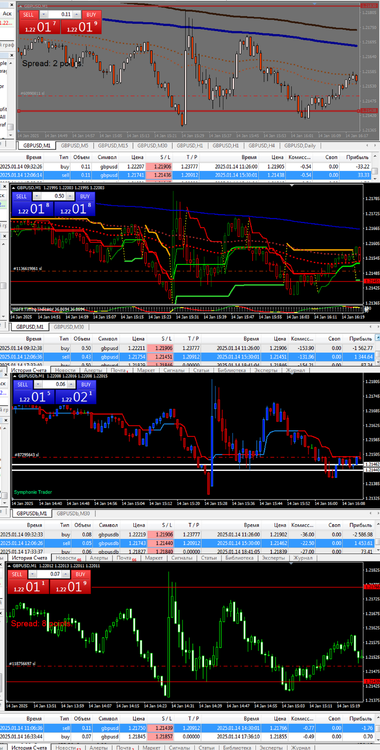Open Алерты tab under the 0.50-lot trade table
Screen dimensions: 380x750
coord(93,370)
